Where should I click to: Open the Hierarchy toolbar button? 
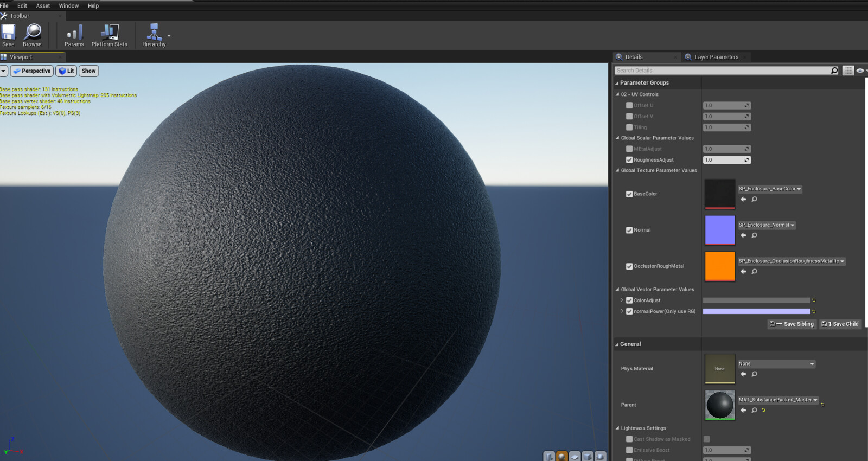click(x=154, y=35)
